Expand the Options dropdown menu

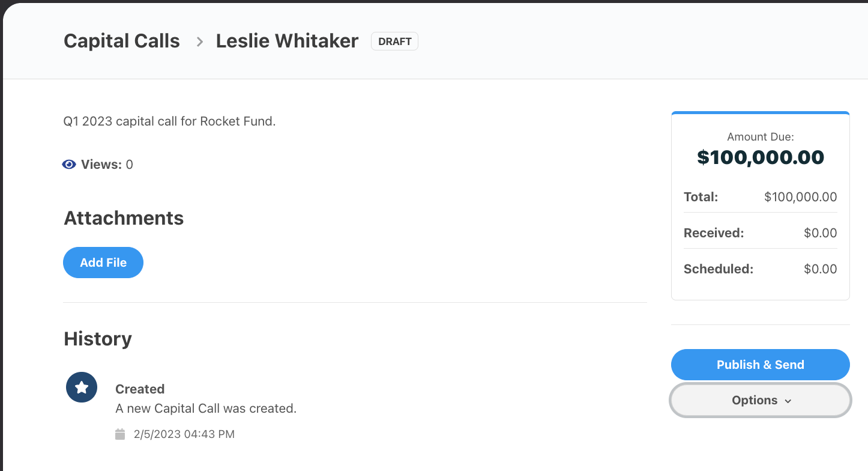[760, 400]
